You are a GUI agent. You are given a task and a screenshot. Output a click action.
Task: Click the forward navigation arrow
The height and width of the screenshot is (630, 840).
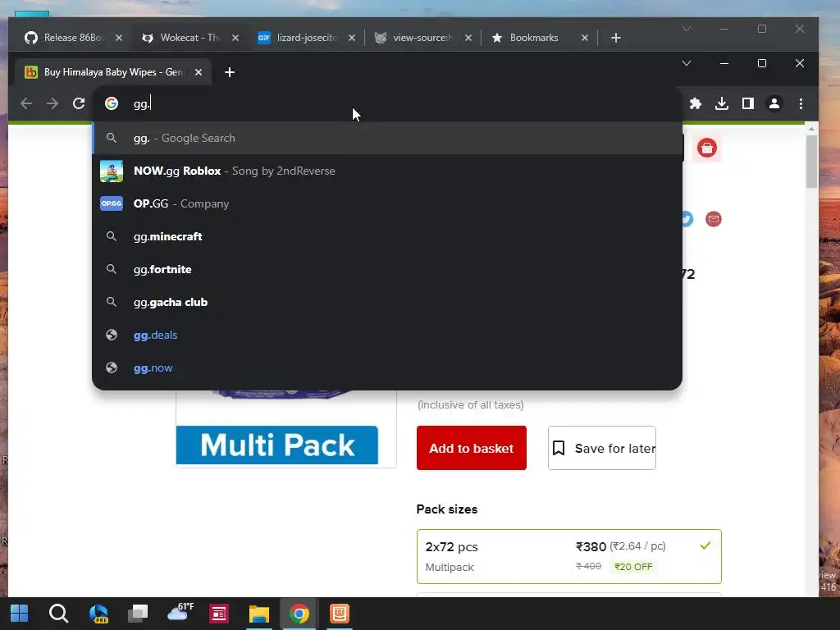point(52,103)
